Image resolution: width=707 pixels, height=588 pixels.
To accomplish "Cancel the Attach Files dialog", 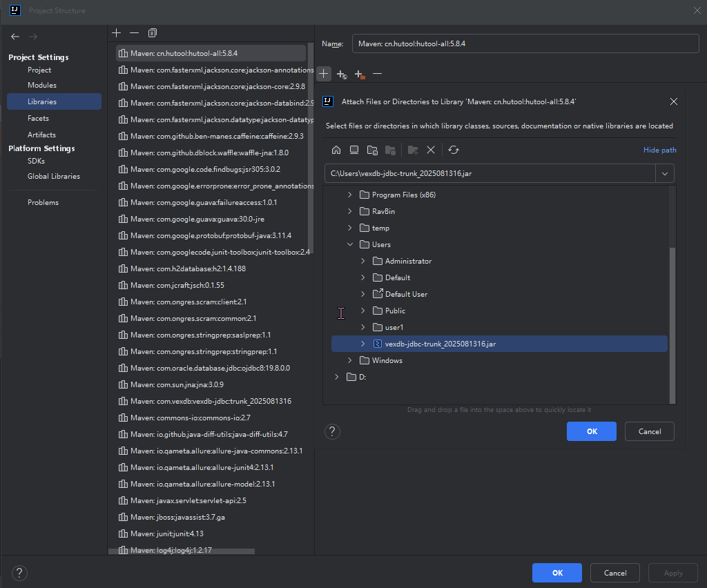I will [650, 431].
